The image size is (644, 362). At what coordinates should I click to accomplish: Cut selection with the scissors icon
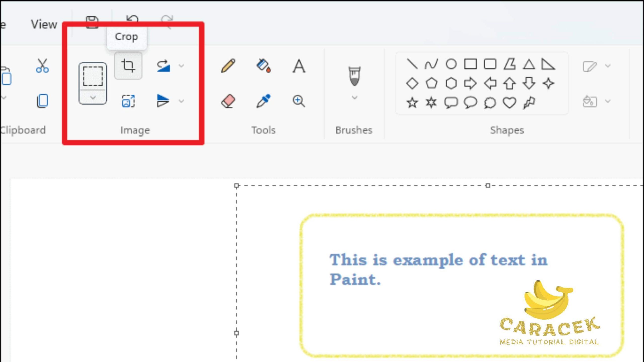tap(42, 66)
